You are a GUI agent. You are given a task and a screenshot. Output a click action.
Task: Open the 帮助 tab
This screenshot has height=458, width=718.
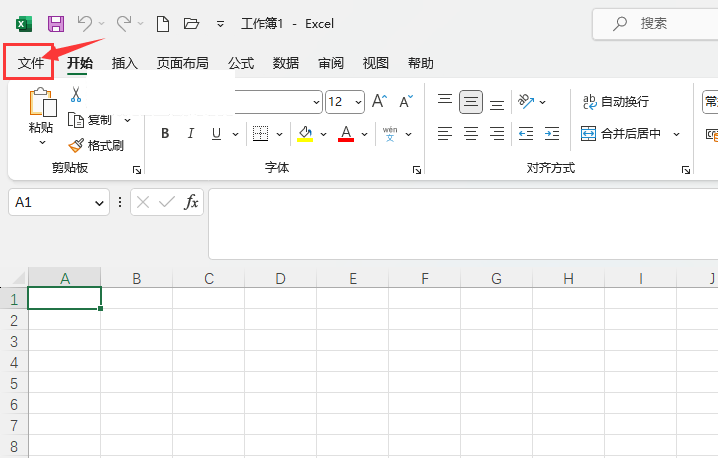pos(420,63)
